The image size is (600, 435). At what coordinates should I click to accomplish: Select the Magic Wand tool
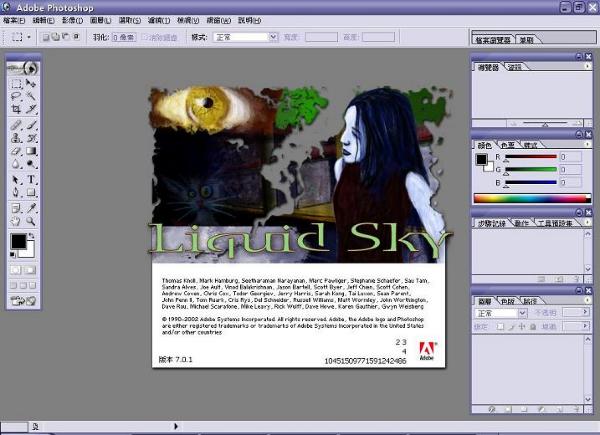pos(31,96)
